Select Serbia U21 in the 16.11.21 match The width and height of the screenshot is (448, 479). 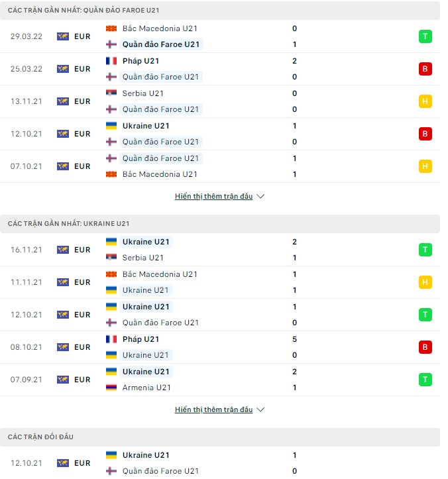142,258
